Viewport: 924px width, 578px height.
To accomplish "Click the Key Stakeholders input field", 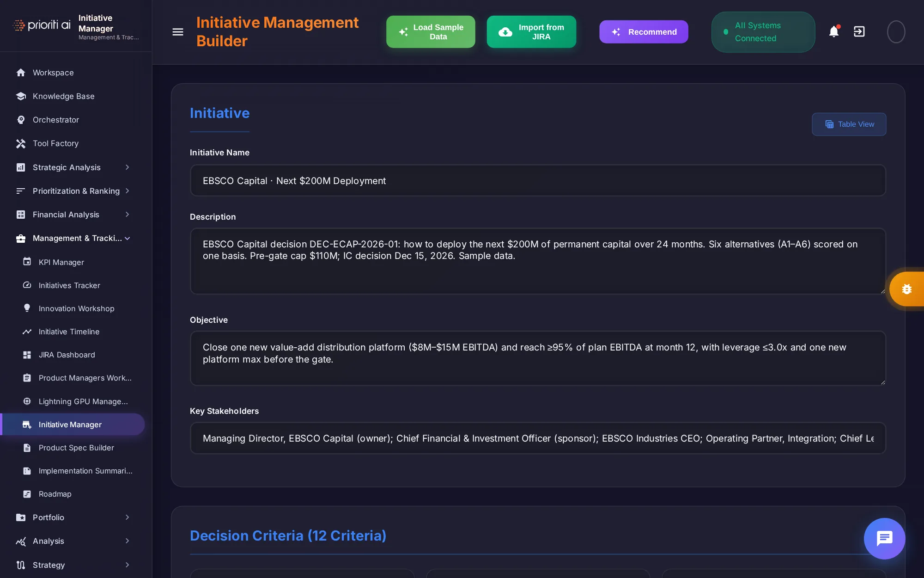I will [x=538, y=438].
